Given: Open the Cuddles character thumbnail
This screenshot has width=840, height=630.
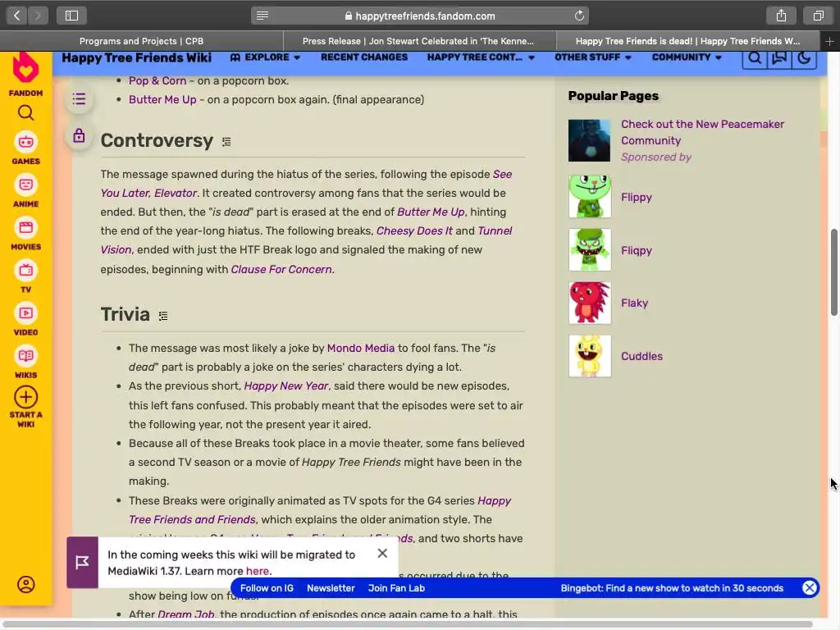Looking at the screenshot, I should [589, 356].
